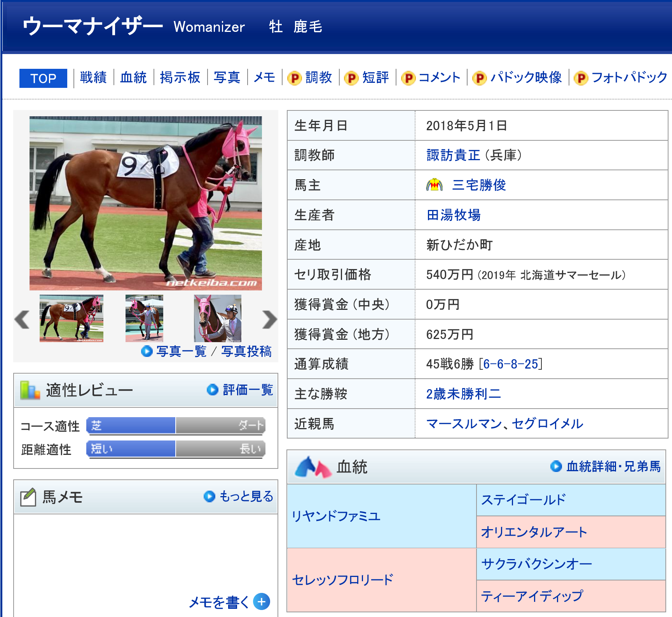Viewport: 672px width, 617px height.
Task: Click the コース適性 turf-dirt bar
Action: 176,426
